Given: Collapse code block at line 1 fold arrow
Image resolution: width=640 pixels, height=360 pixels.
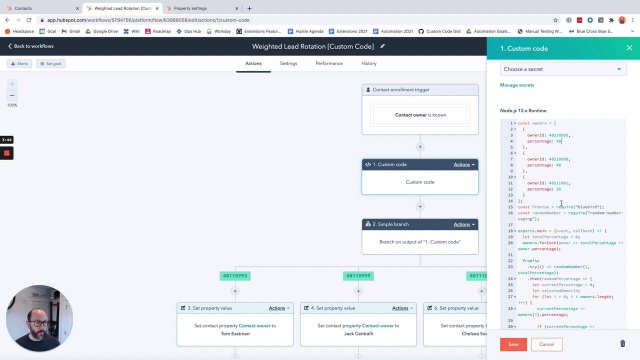Looking at the screenshot, I should point(515,123).
